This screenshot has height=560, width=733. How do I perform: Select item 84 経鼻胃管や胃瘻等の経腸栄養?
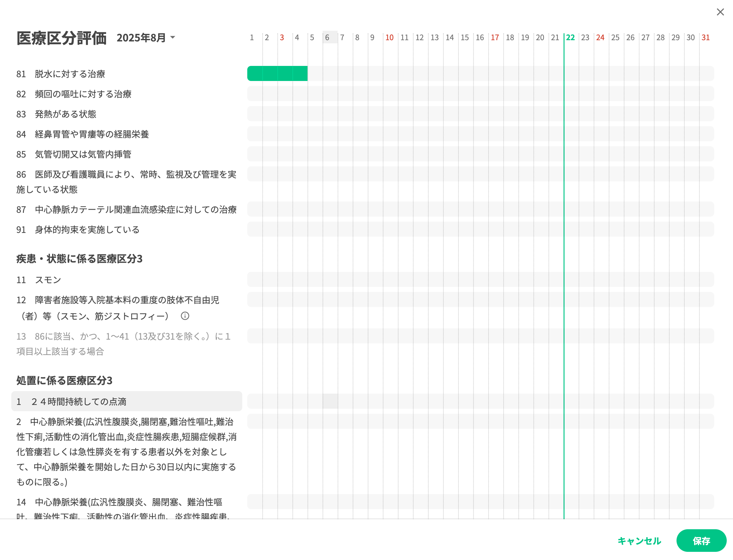pos(83,134)
